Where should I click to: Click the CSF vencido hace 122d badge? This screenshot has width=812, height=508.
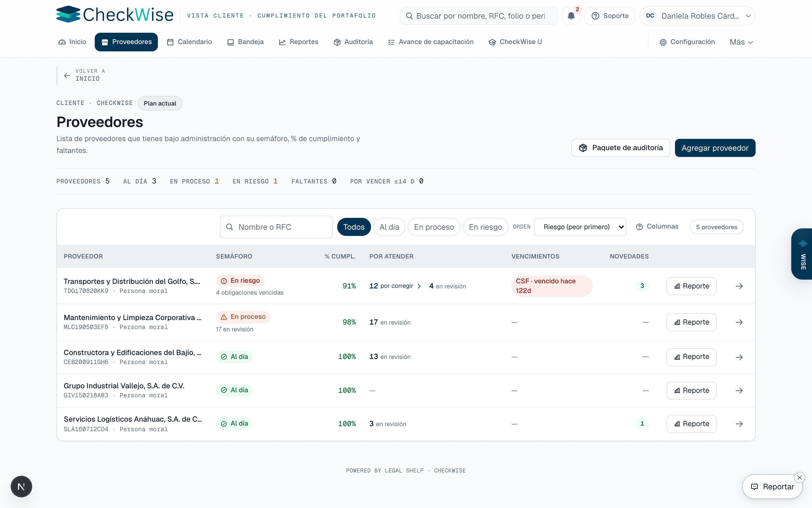(552, 286)
